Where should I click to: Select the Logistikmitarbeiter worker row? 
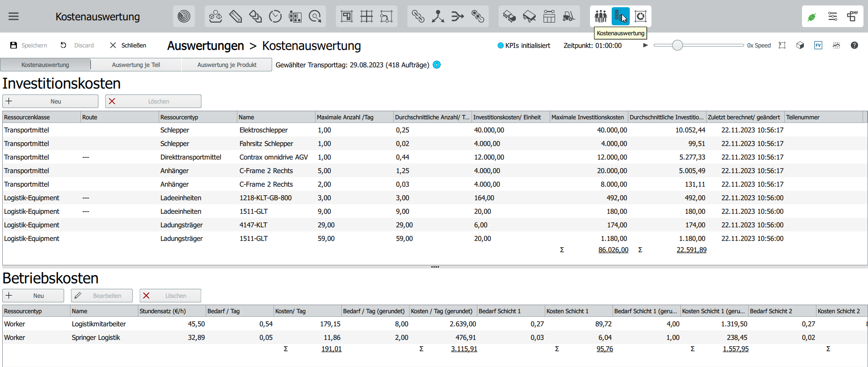(x=434, y=324)
